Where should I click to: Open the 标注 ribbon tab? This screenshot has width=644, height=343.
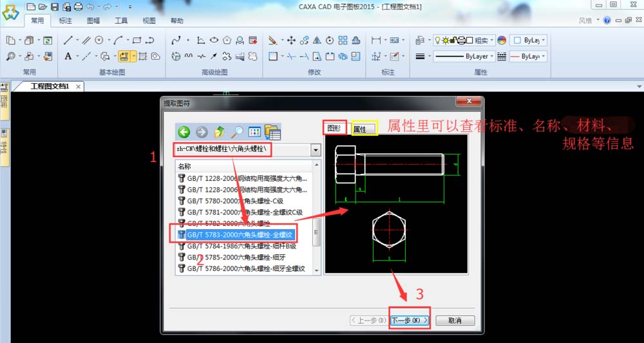[66, 21]
